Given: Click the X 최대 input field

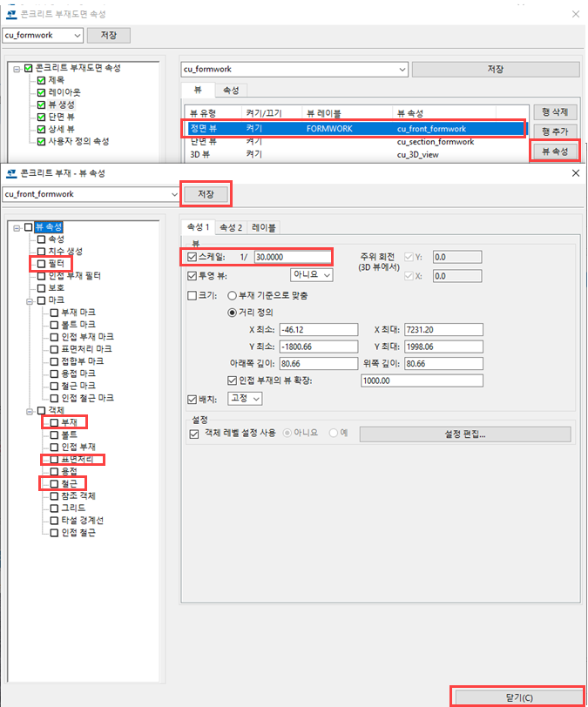Looking at the screenshot, I should [x=443, y=330].
